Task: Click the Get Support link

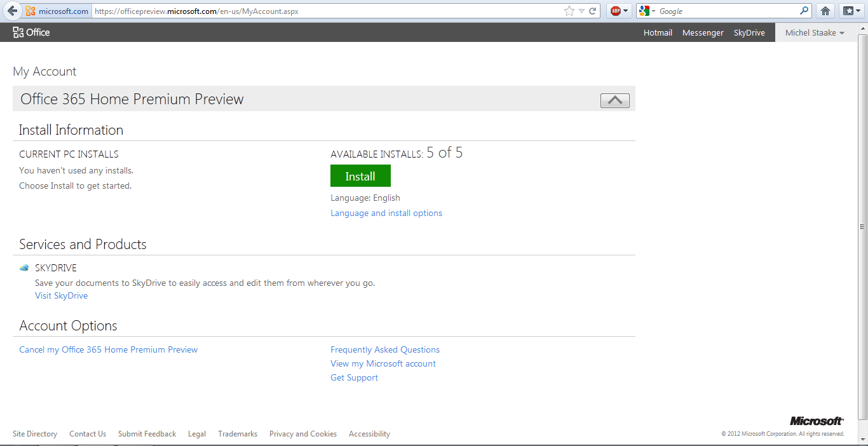Action: pyautogui.click(x=354, y=378)
